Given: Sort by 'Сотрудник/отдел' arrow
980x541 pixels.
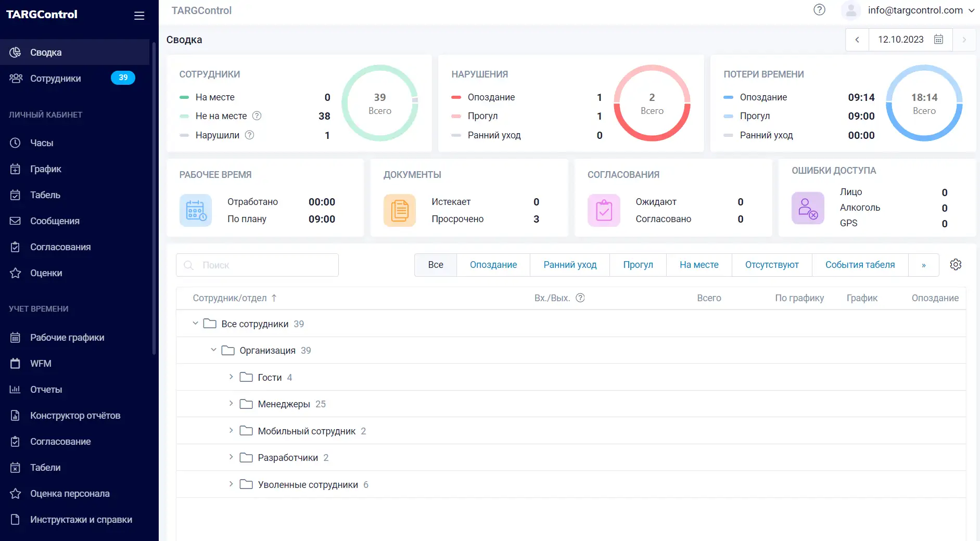Looking at the screenshot, I should [x=274, y=298].
